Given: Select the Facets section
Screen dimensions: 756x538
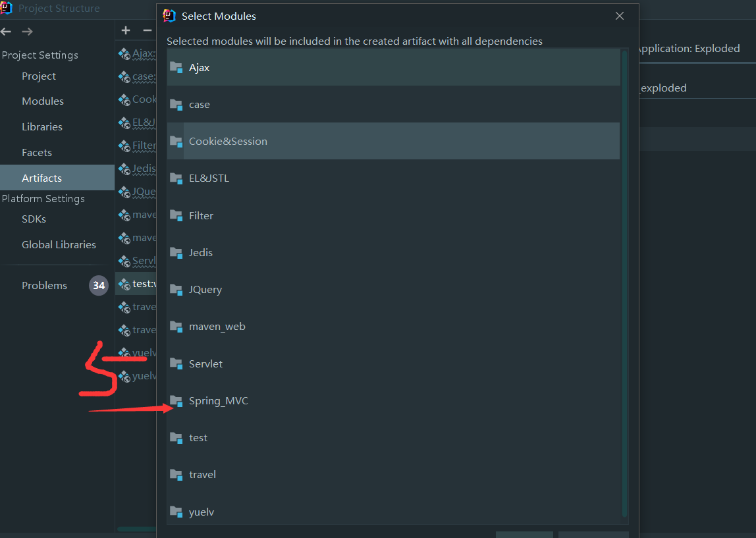Looking at the screenshot, I should coord(36,152).
